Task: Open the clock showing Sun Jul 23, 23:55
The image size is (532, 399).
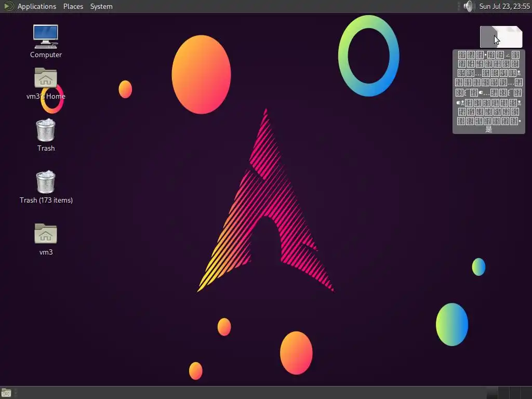Action: (x=504, y=6)
